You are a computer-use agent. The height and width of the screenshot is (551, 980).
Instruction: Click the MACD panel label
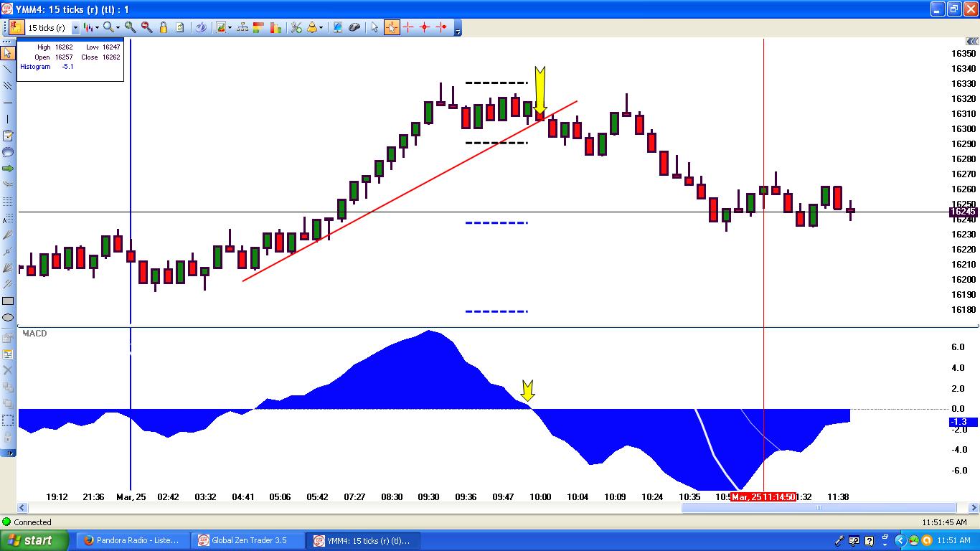pyautogui.click(x=34, y=334)
